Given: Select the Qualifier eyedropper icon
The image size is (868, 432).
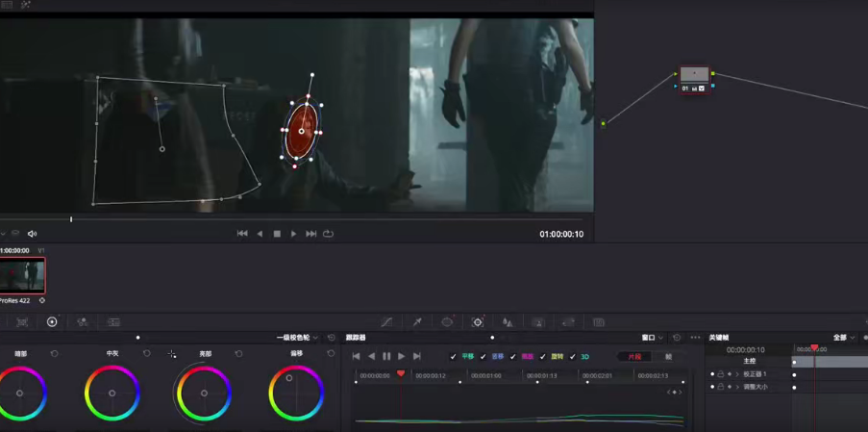Looking at the screenshot, I should coord(417,322).
